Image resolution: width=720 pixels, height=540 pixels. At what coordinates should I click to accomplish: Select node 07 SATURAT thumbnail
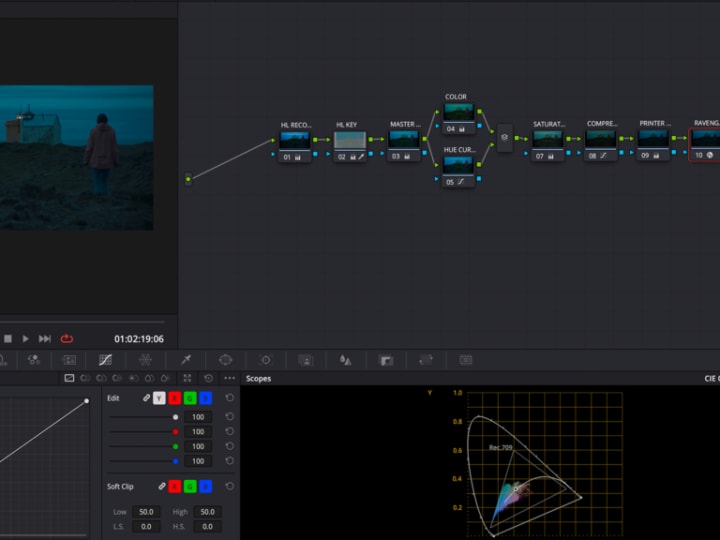click(547, 139)
